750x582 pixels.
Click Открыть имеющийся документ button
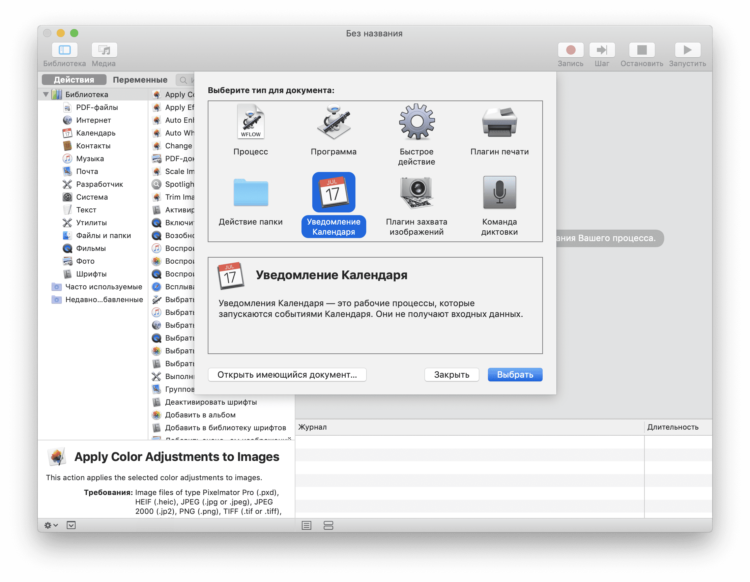(x=287, y=374)
